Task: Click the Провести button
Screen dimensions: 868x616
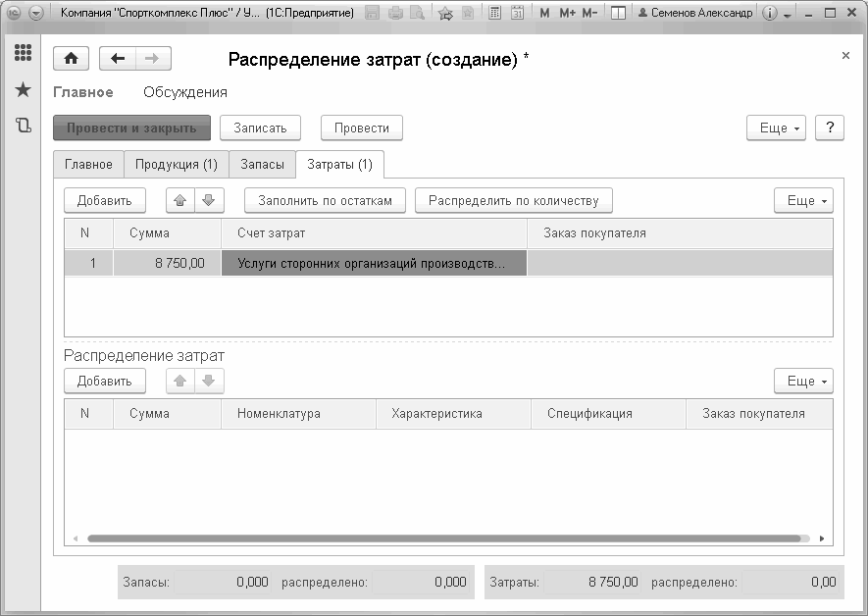Action: [x=362, y=128]
